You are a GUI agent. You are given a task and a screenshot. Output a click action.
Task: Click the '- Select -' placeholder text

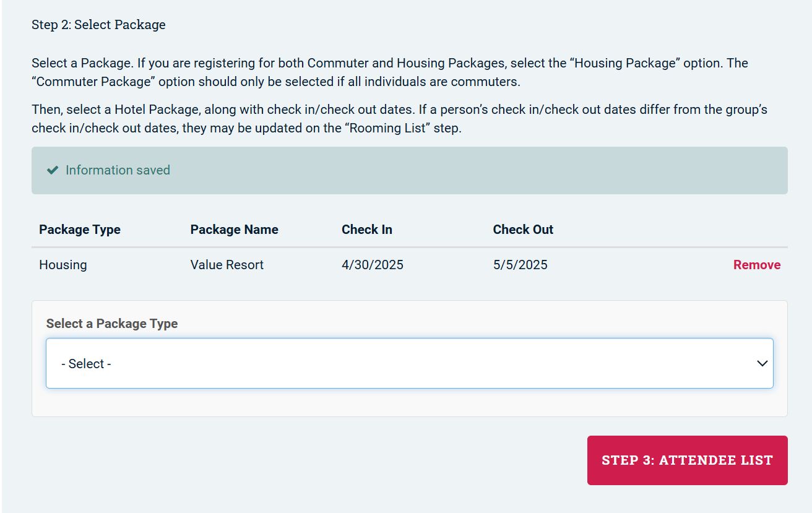point(86,364)
